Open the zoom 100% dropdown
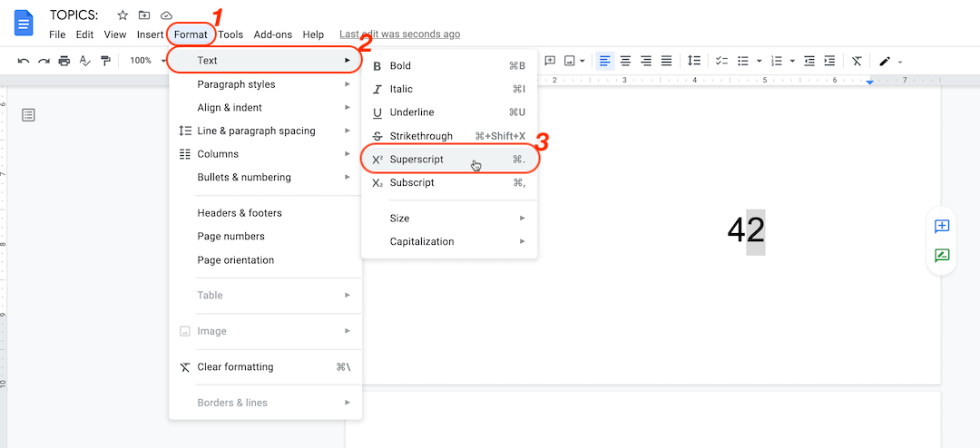This screenshot has height=448, width=980. 145,61
